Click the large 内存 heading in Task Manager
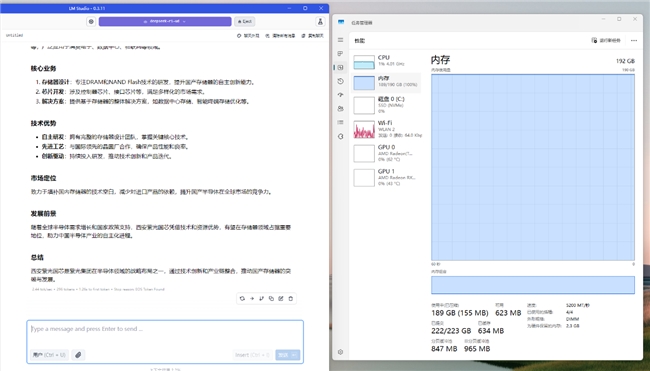Screen dimensions: 650x371 tap(440, 60)
